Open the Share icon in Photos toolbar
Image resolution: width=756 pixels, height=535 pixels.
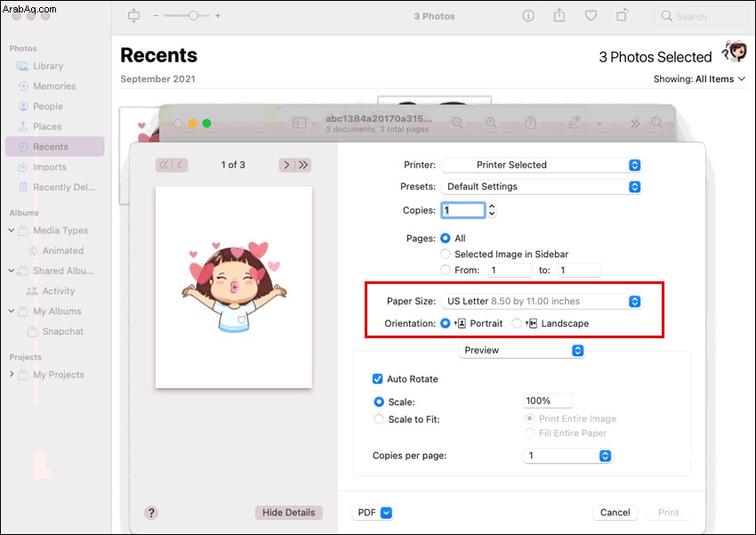click(559, 15)
